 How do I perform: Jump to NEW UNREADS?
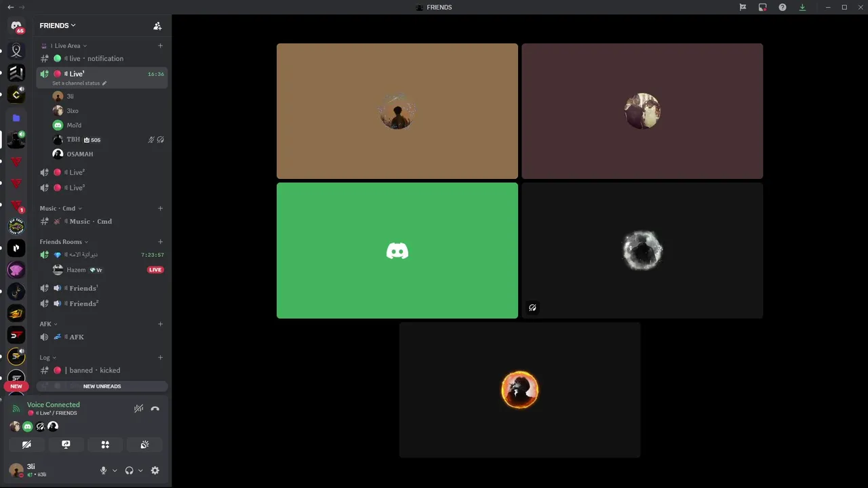pyautogui.click(x=102, y=386)
